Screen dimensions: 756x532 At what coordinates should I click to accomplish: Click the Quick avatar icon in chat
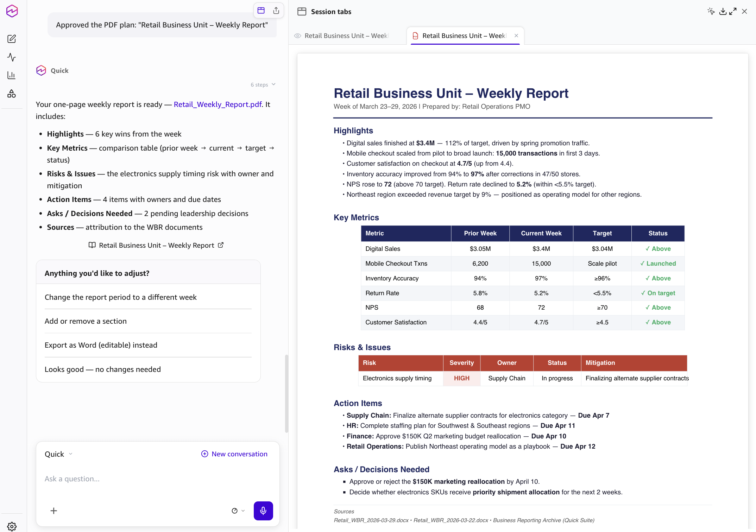click(41, 70)
